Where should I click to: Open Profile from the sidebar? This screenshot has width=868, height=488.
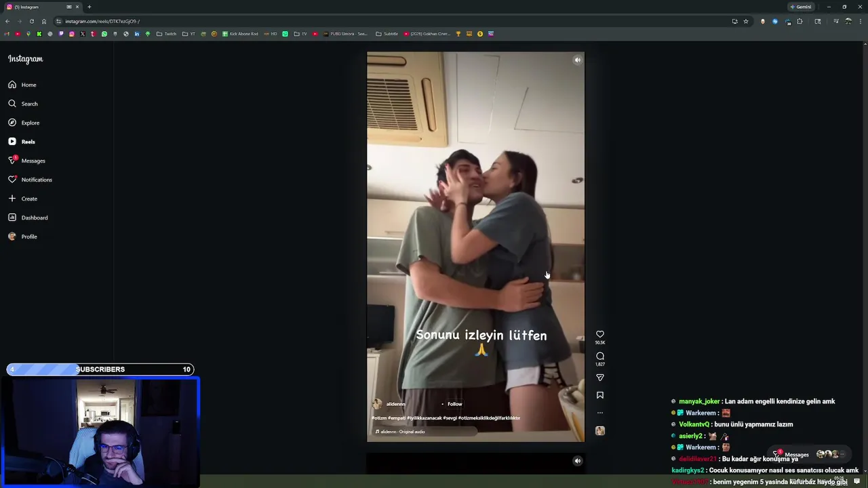[x=22, y=237]
